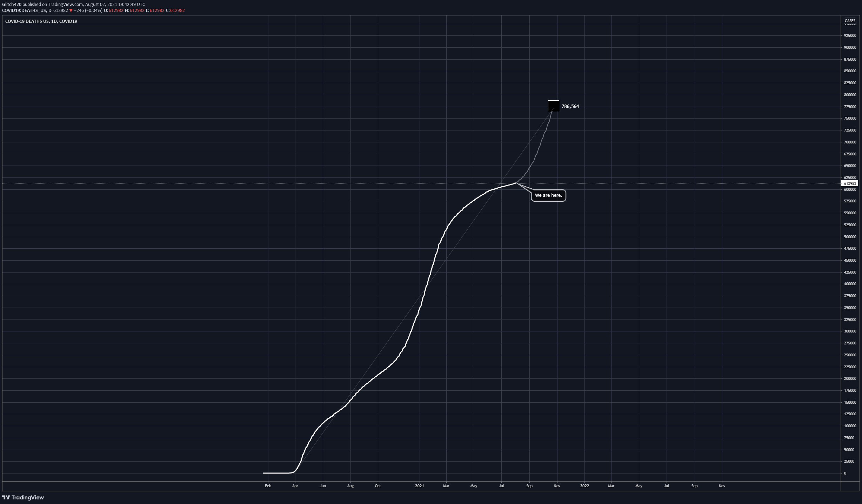
Task: Click the 'August 02, 2021 19:42:49 UTC' timestamp
Action: tap(115, 5)
